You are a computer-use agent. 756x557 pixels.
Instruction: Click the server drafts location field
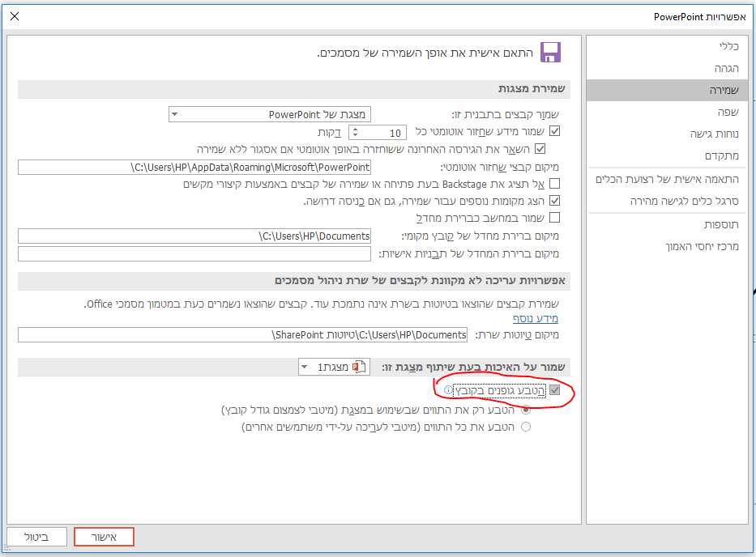tap(242, 335)
